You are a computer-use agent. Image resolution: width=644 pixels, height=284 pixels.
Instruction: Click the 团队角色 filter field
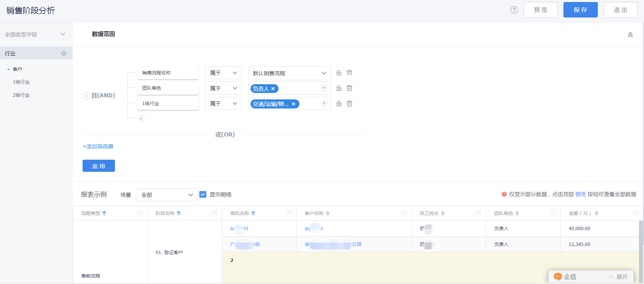pyautogui.click(x=168, y=88)
